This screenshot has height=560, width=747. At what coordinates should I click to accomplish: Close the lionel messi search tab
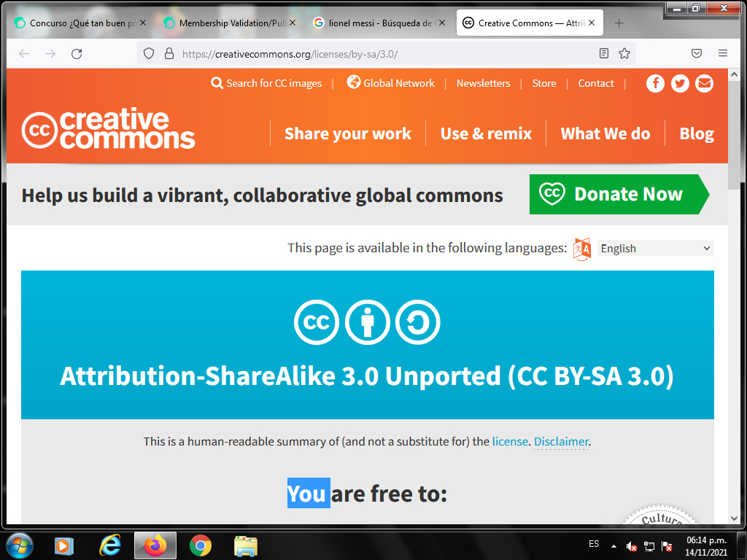(x=442, y=23)
